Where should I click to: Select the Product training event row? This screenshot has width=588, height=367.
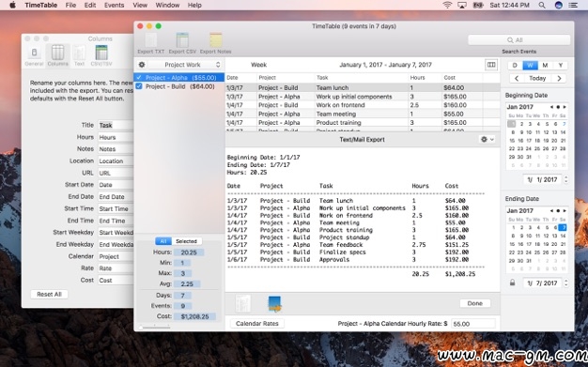(x=363, y=123)
